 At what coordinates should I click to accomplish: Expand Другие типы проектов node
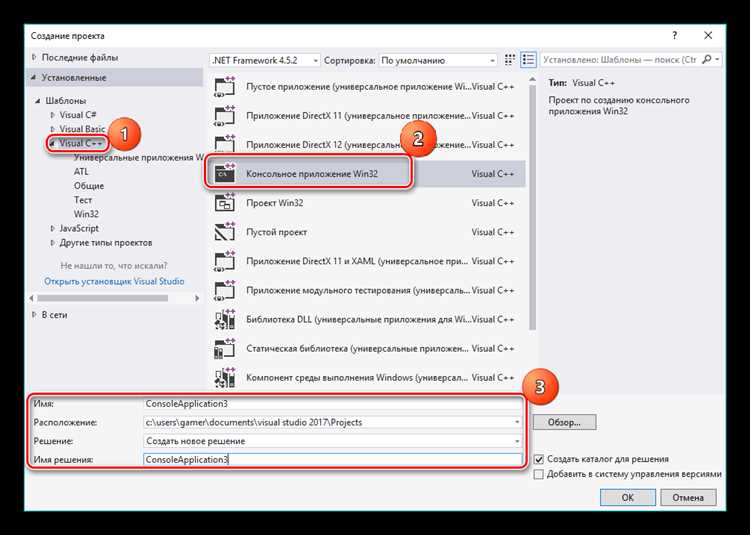[x=53, y=243]
